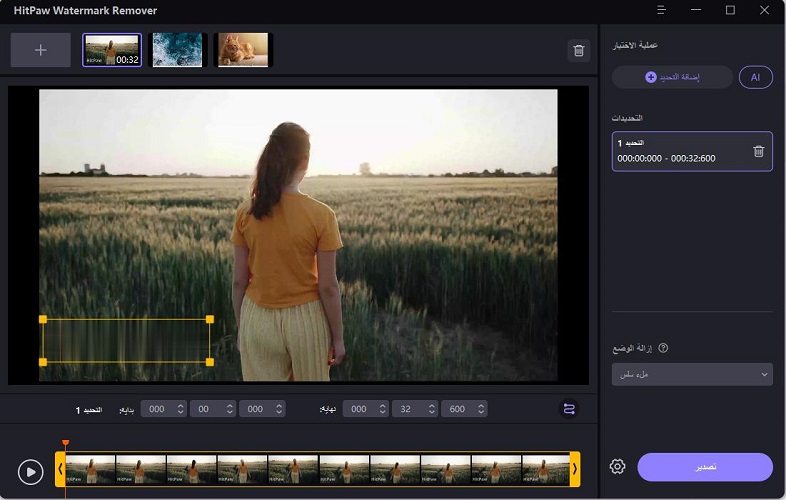Click the left timeline trim handle
Viewport: 786px width, 500px height.
60,469
